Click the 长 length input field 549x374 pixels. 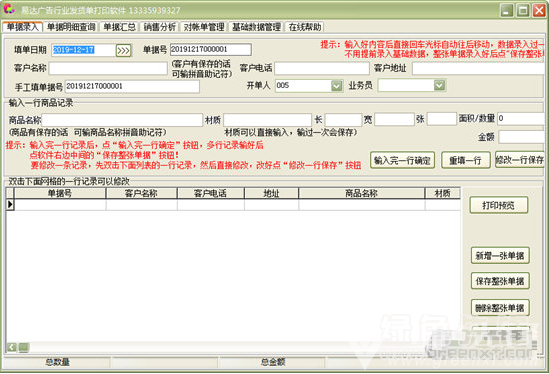(x=343, y=120)
